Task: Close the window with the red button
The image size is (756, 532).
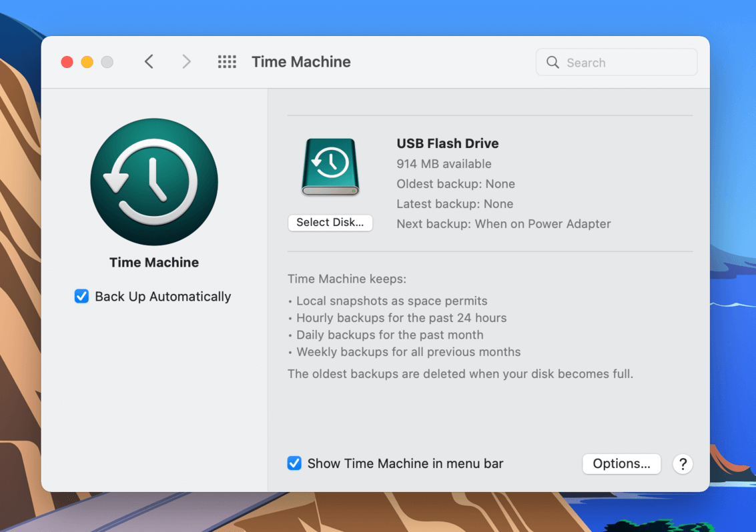Action: click(x=67, y=62)
